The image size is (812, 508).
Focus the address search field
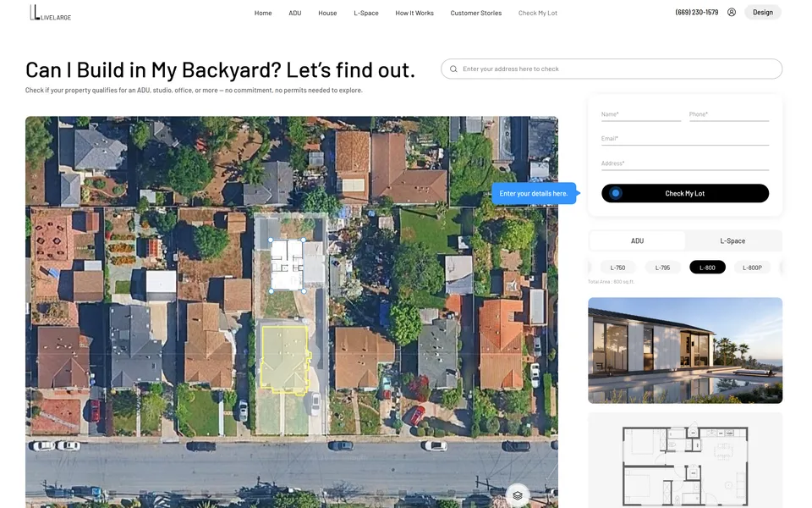pos(611,69)
